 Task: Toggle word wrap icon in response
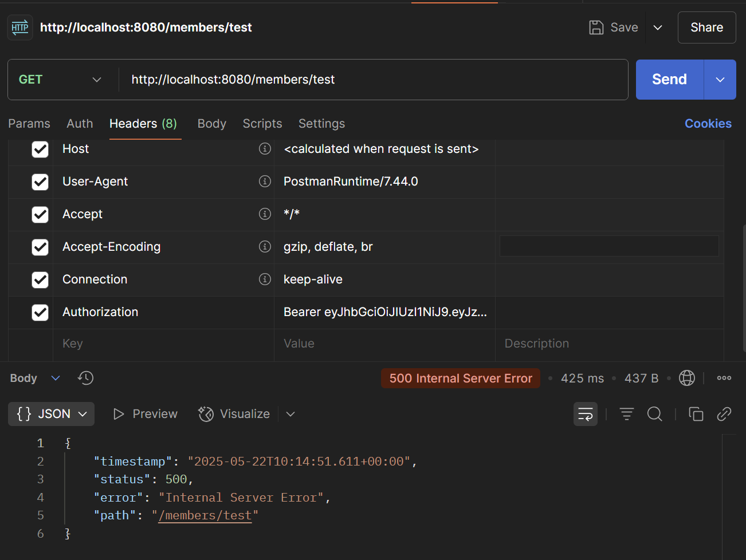(585, 414)
